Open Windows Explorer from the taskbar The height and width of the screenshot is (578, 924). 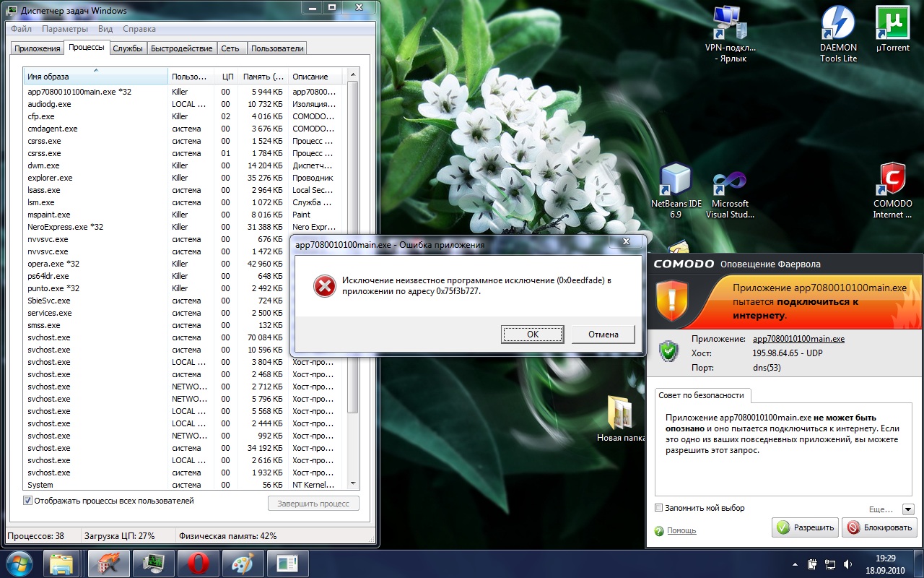pyautogui.click(x=62, y=563)
